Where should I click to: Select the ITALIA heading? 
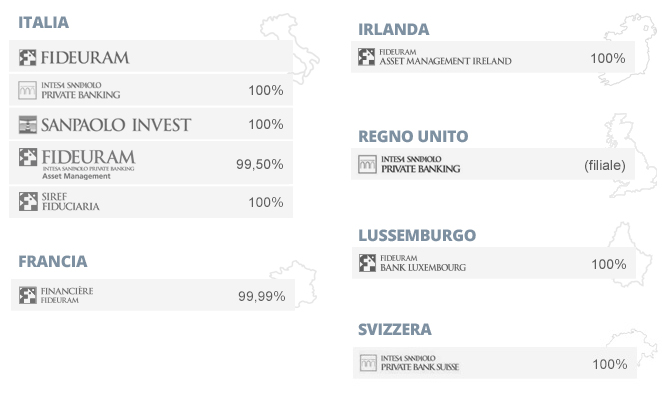click(x=43, y=22)
